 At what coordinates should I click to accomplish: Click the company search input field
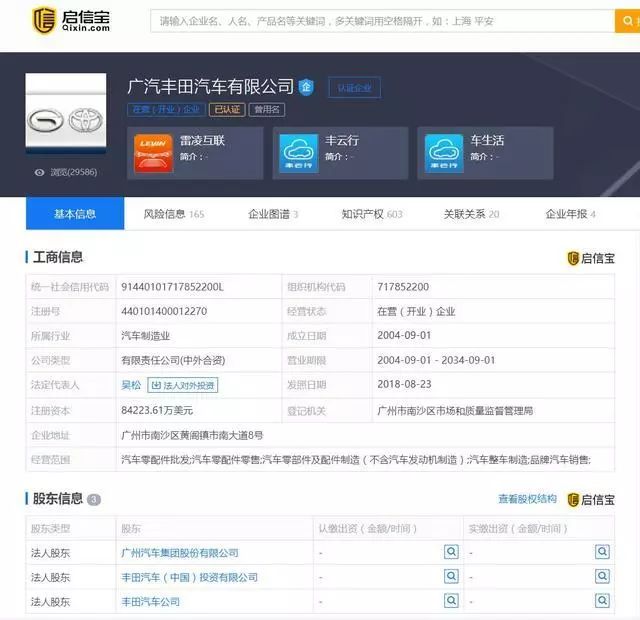tap(382, 21)
